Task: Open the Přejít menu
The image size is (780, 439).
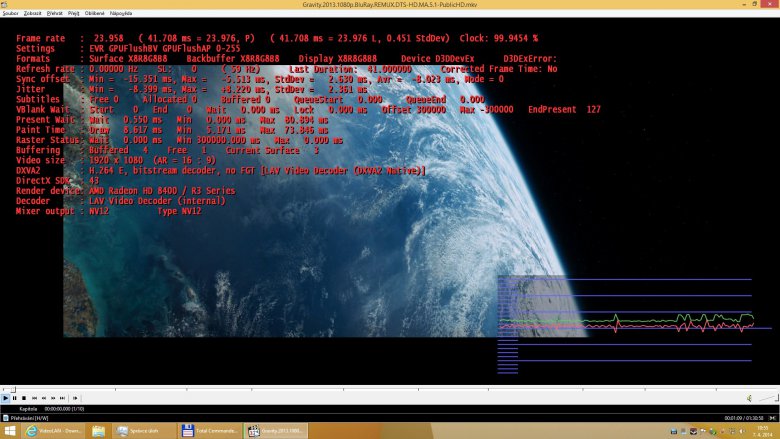Action: (x=74, y=13)
